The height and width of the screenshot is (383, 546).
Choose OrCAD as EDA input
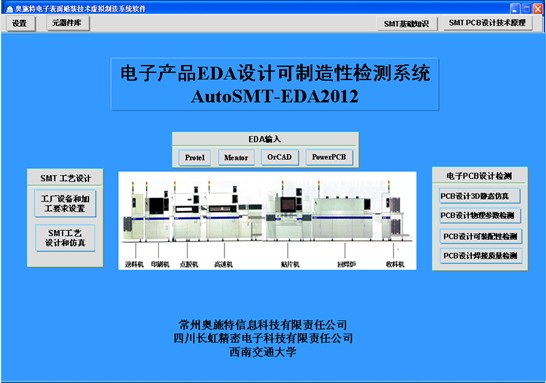pyautogui.click(x=280, y=157)
